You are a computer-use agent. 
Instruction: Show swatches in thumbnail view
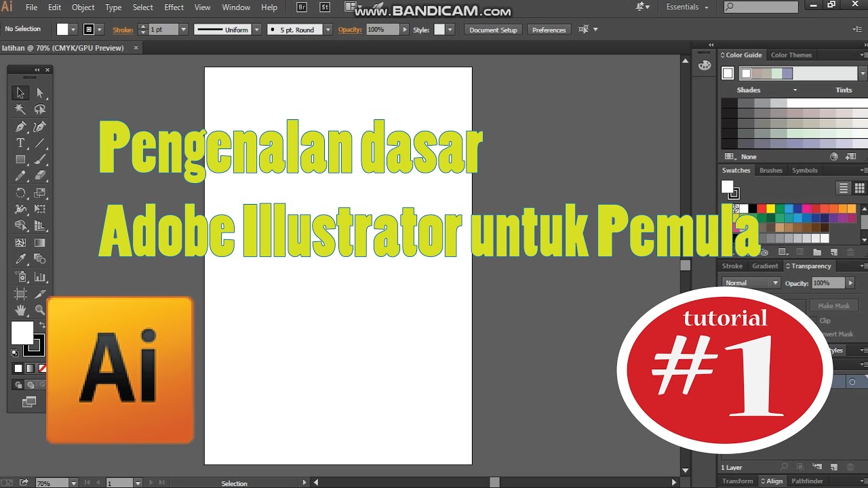click(860, 188)
